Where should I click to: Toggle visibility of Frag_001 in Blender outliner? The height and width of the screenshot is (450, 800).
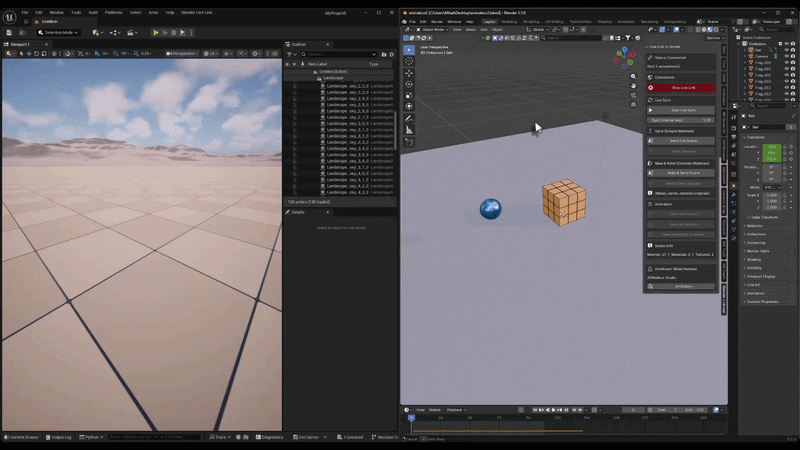pos(786,68)
